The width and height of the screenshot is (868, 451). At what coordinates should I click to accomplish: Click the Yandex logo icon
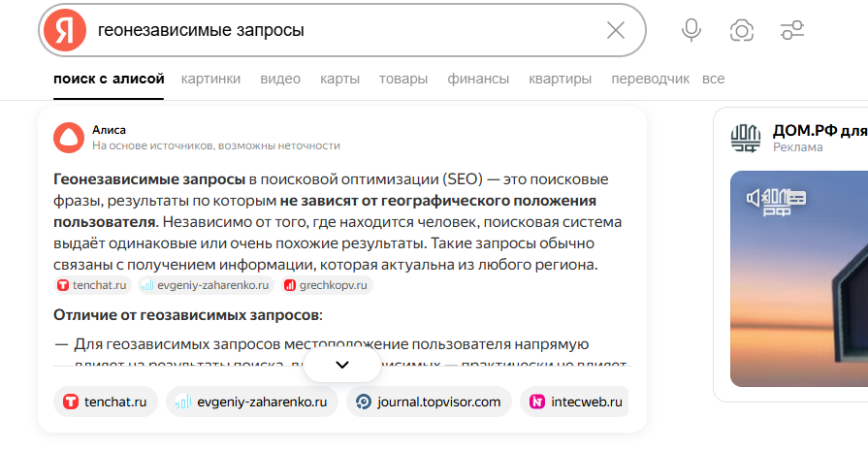[63, 30]
